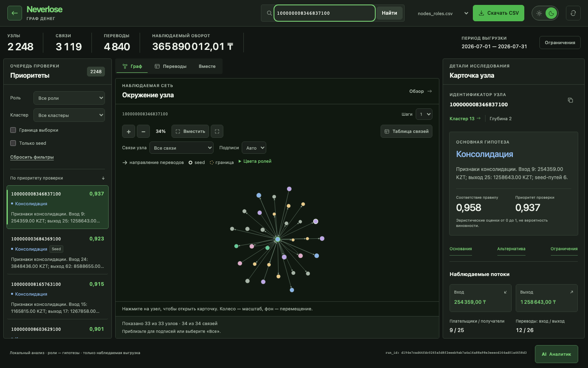Screen dimensions: 588x368
Task: Click the search input field with node ID
Action: tap(324, 13)
